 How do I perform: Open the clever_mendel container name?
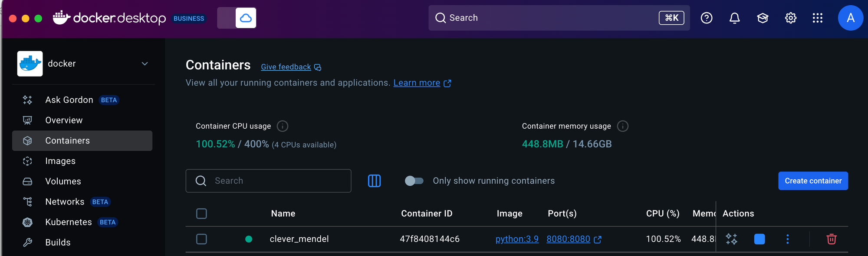pos(299,239)
